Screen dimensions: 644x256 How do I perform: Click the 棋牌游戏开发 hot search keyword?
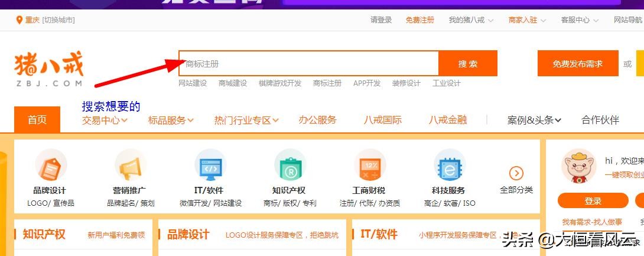coord(280,83)
